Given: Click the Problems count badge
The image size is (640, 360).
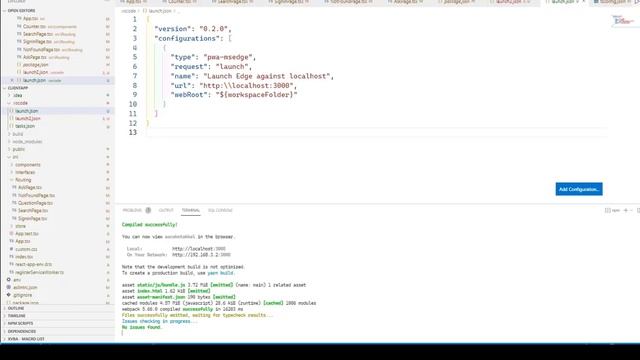Looking at the screenshot, I should point(148,210).
